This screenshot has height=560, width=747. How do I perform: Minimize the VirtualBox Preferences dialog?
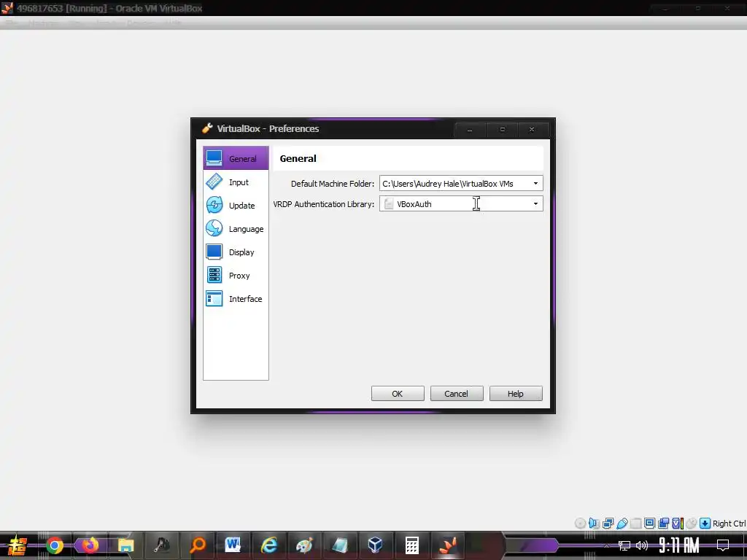click(470, 130)
